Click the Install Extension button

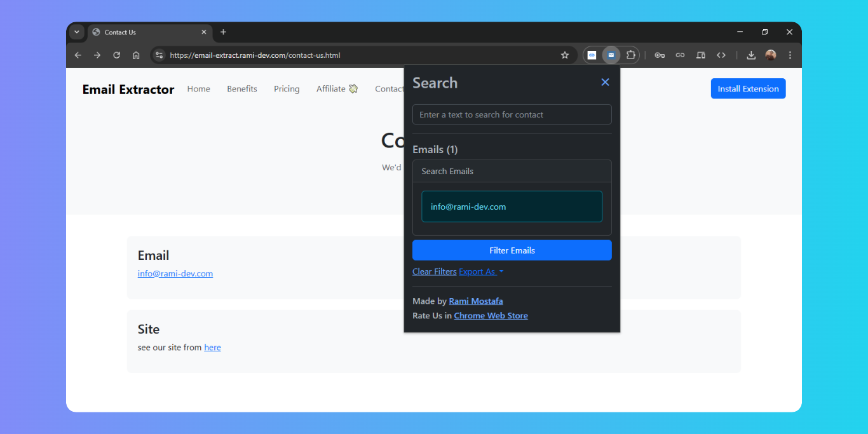(x=748, y=89)
